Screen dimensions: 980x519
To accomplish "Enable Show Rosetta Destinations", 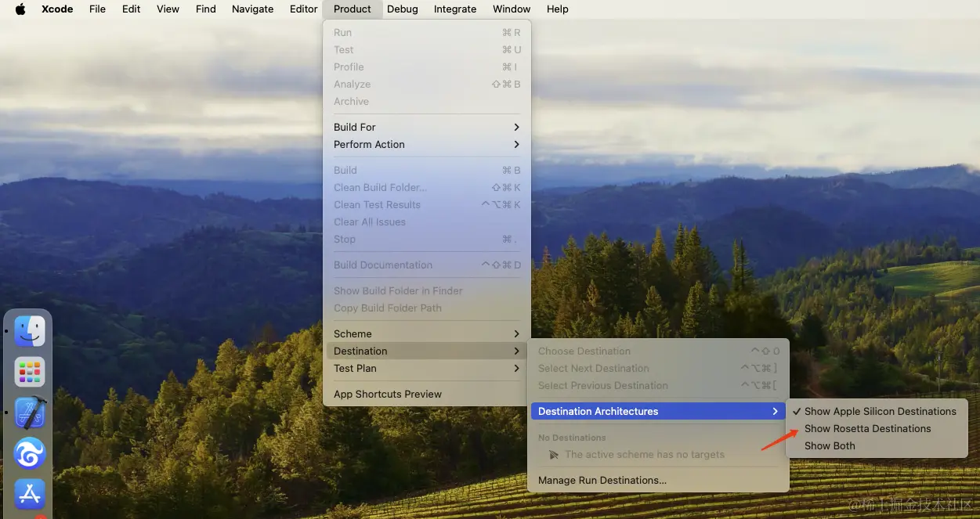I will (868, 428).
